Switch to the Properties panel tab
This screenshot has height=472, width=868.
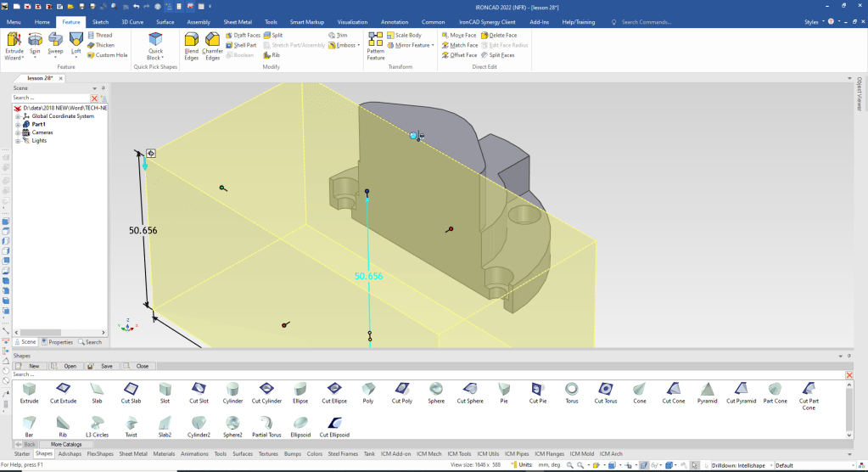(58, 342)
